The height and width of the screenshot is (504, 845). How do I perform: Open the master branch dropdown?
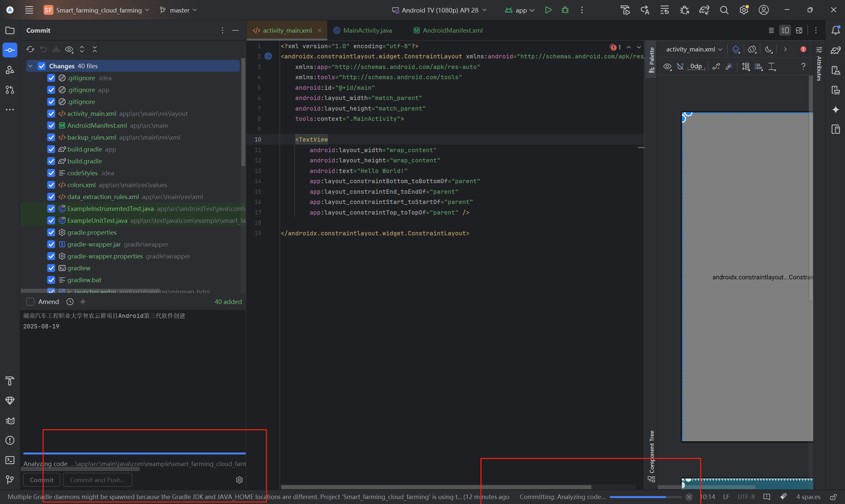[x=178, y=10]
